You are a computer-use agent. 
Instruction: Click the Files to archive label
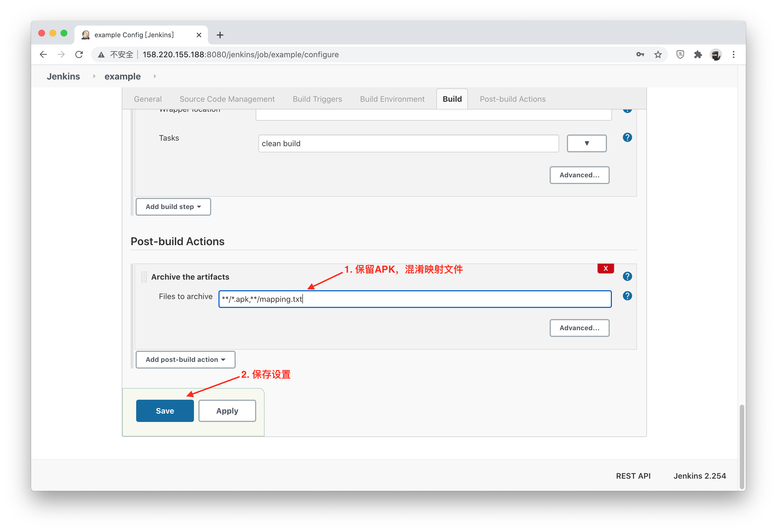[x=186, y=296]
